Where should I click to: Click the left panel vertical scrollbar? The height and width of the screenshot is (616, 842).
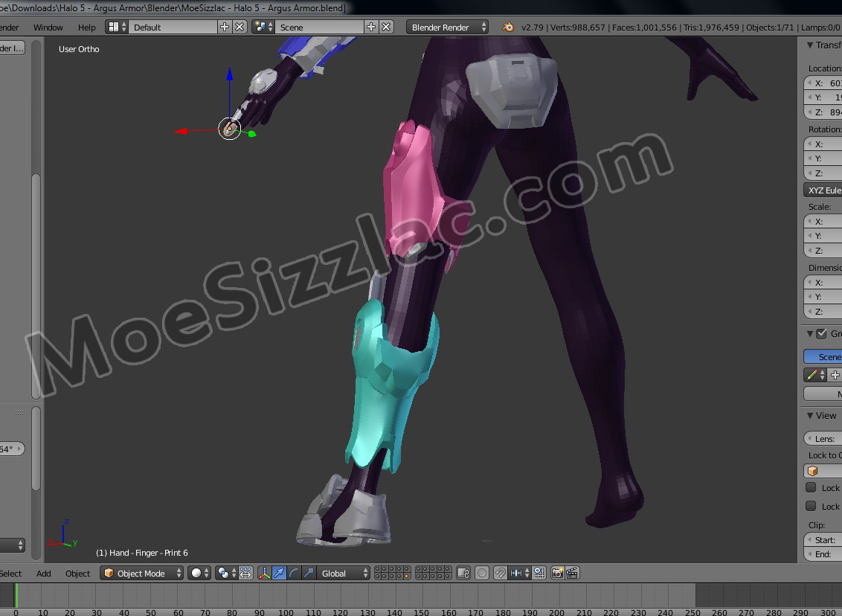(x=36, y=287)
